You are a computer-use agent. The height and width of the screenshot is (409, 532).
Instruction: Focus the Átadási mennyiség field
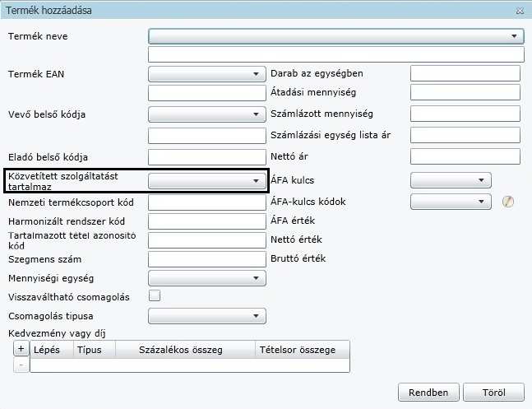point(465,92)
